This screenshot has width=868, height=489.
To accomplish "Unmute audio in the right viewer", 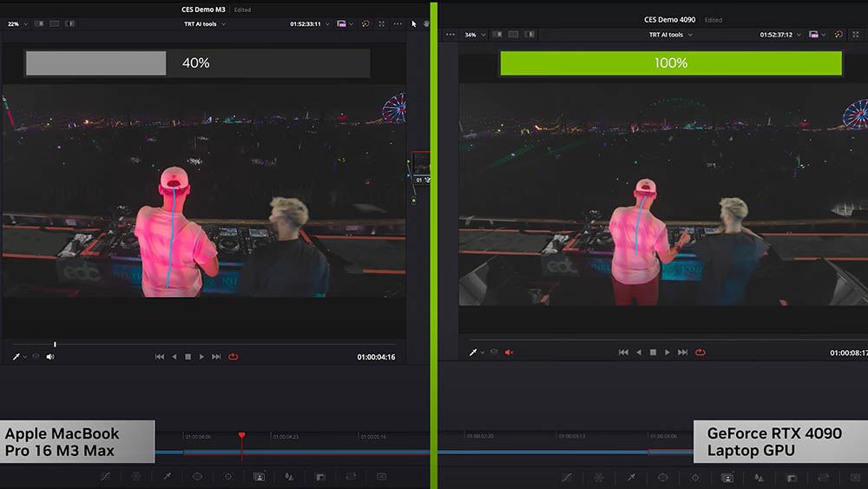I will [x=510, y=353].
